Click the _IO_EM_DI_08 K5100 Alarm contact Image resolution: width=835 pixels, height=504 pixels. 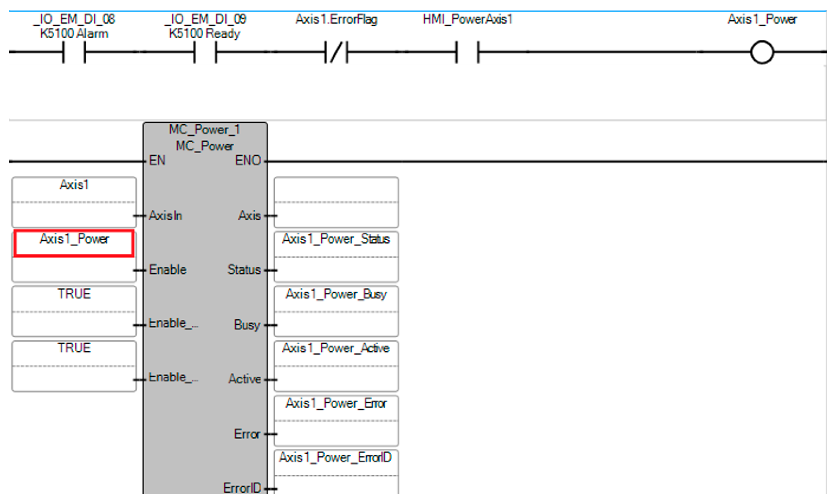click(x=74, y=52)
